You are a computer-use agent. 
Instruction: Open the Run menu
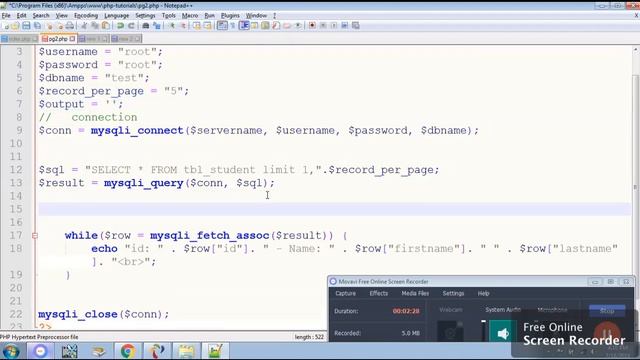click(x=209, y=16)
